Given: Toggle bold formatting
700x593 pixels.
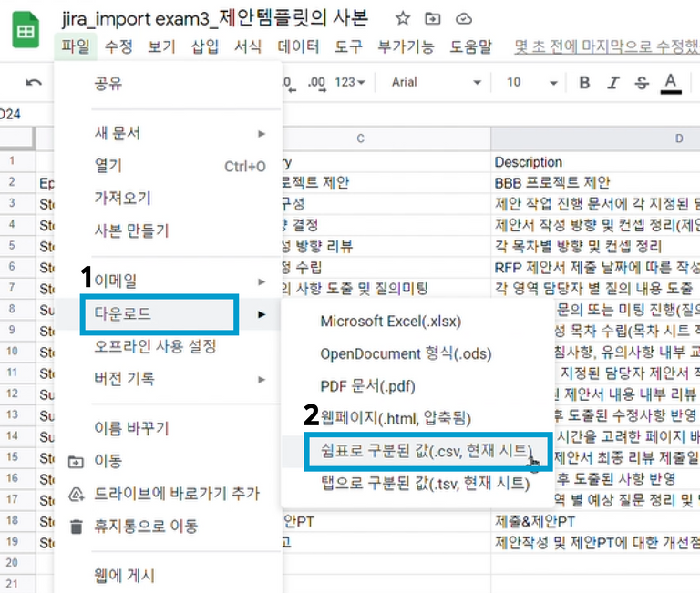Looking at the screenshot, I should 584,83.
